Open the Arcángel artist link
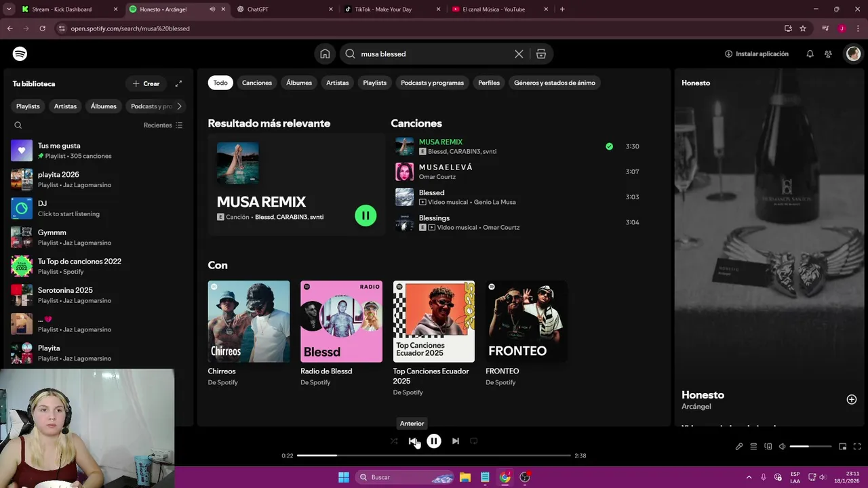868x488 pixels. click(x=696, y=407)
